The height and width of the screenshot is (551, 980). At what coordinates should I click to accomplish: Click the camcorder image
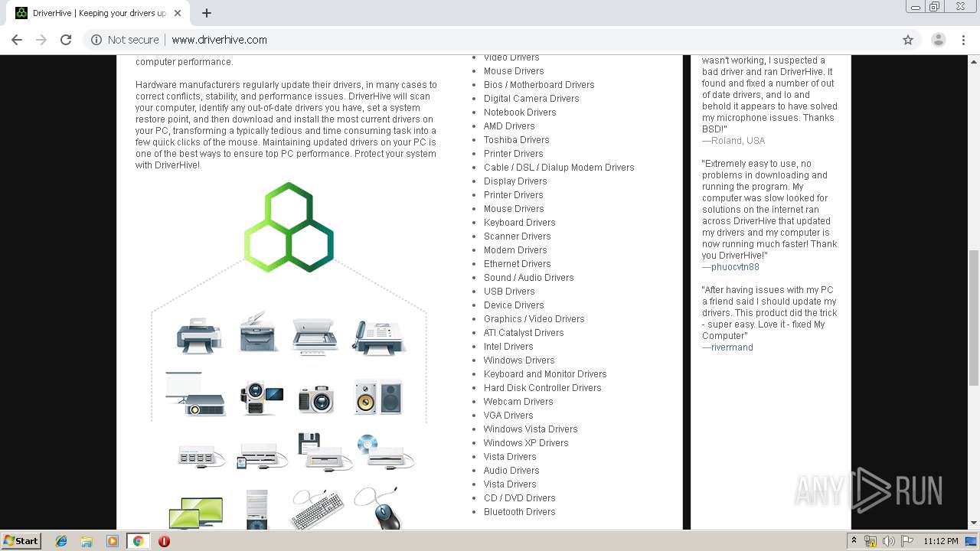click(261, 399)
